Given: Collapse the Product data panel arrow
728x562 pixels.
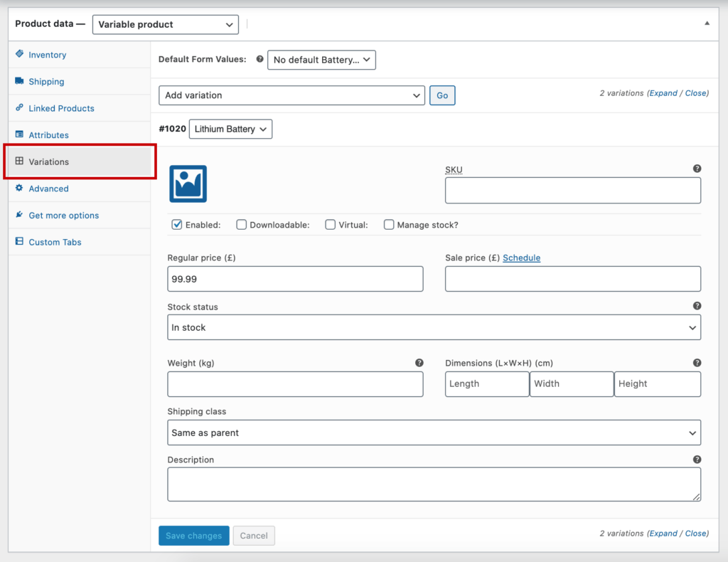Looking at the screenshot, I should [707, 23].
